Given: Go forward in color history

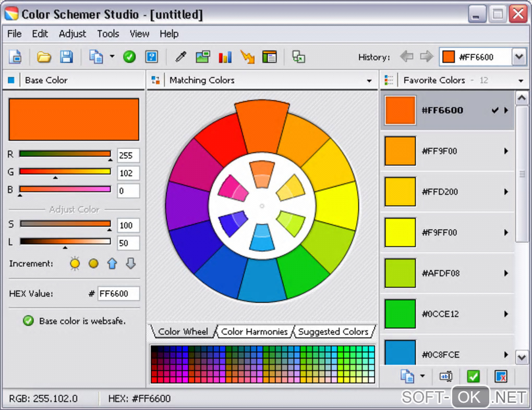Looking at the screenshot, I should (x=427, y=56).
